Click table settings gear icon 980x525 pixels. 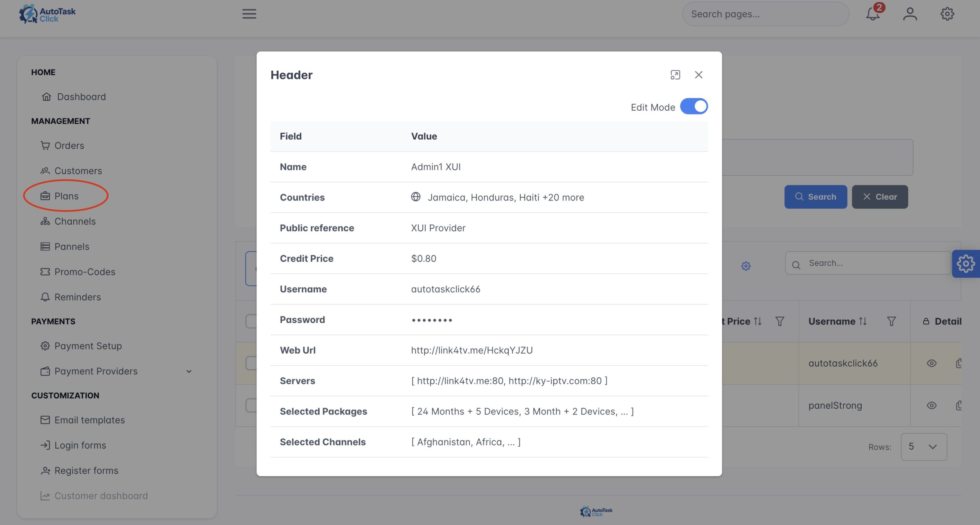[746, 266]
